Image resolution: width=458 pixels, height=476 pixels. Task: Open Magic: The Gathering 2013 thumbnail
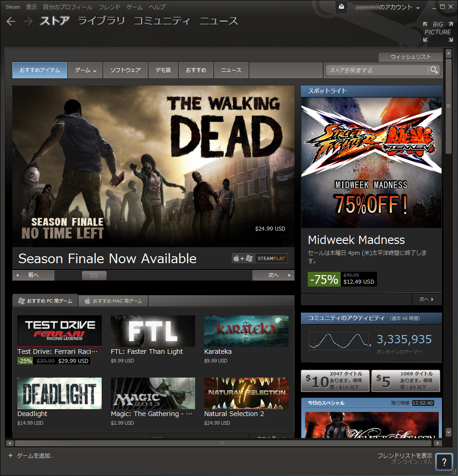click(x=153, y=393)
